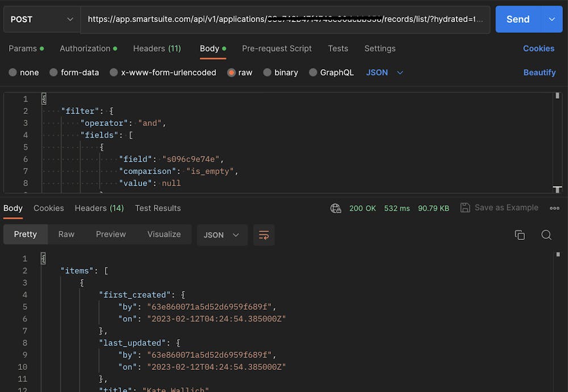This screenshot has height=392, width=568.
Task: Click the "filter" key in request body
Action: pos(80,111)
